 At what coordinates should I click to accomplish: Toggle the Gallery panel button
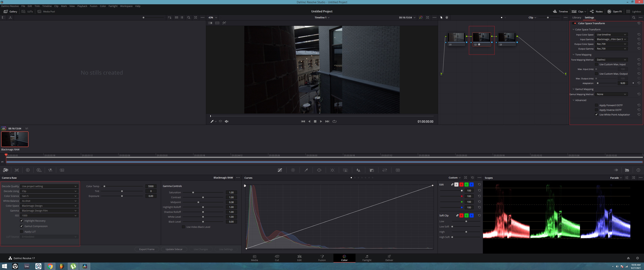coord(10,11)
